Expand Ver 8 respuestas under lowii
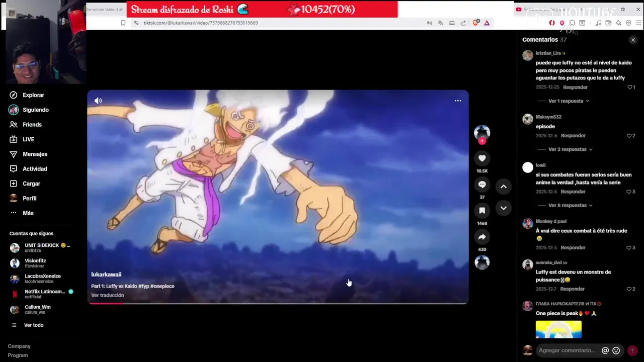The image size is (644, 362). tap(570, 205)
